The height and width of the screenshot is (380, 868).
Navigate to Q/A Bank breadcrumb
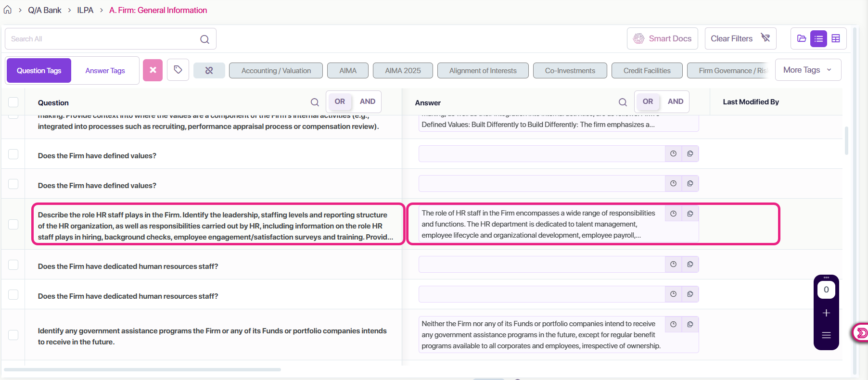click(x=45, y=10)
